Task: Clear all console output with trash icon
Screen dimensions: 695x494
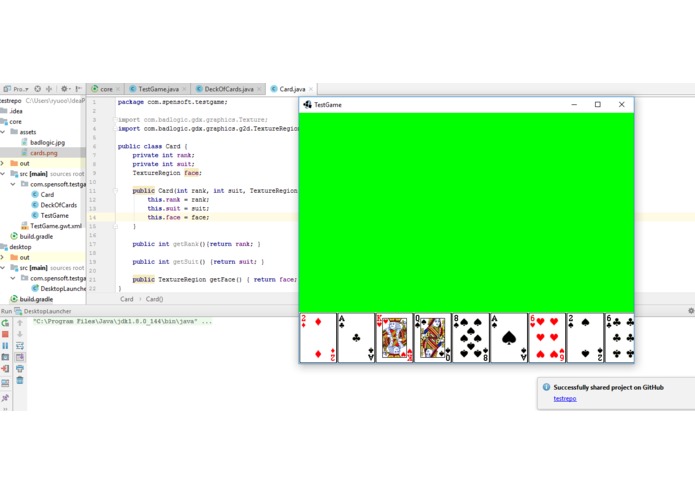Action: point(20,380)
